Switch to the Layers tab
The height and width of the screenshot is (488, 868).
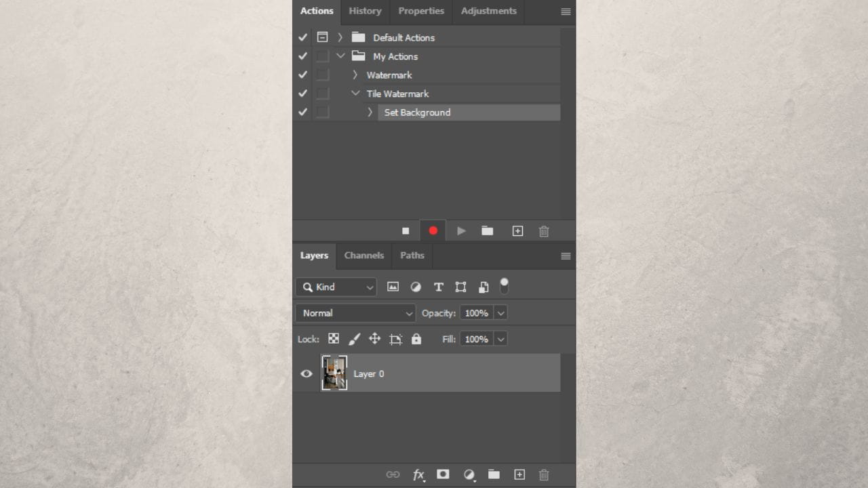pos(314,256)
